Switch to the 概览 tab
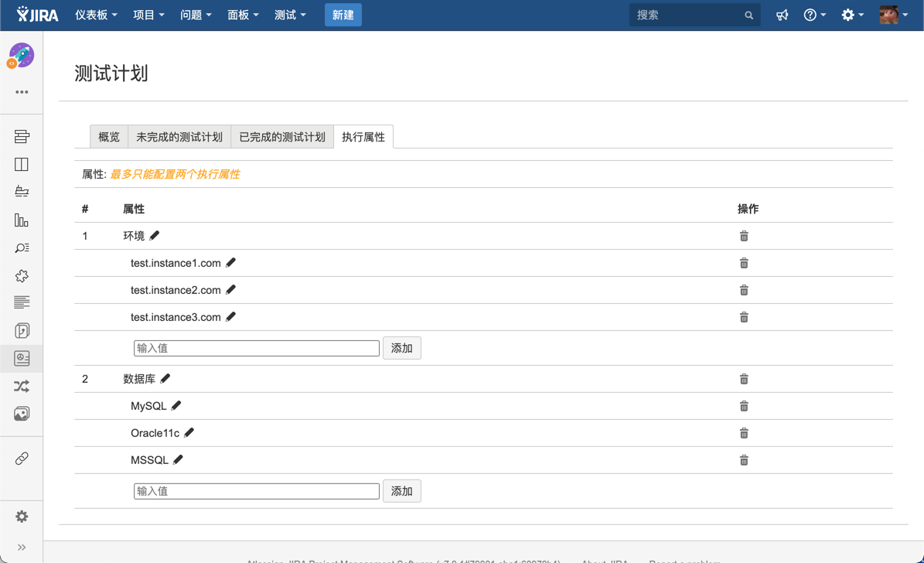This screenshot has height=563, width=924. click(109, 137)
